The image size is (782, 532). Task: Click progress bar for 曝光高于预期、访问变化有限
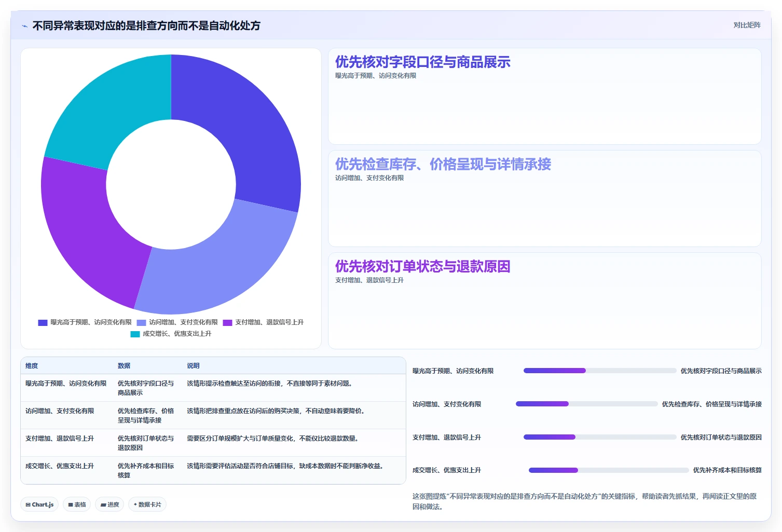pyautogui.click(x=600, y=371)
